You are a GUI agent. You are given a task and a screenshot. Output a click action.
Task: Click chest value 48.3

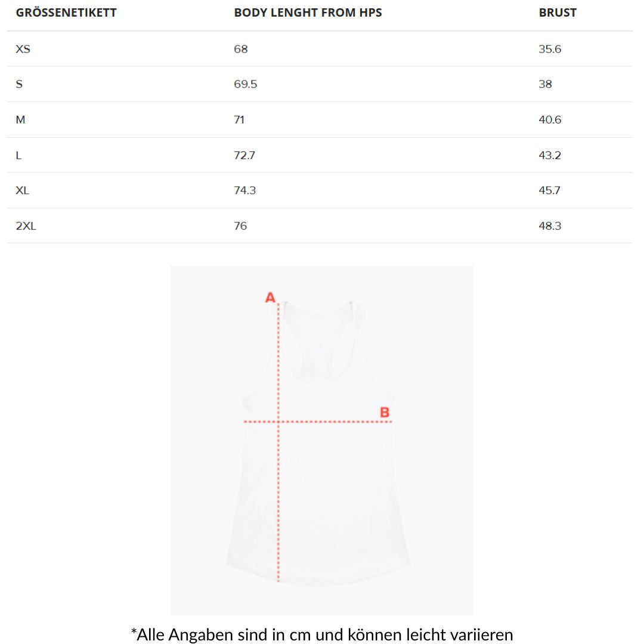click(550, 226)
